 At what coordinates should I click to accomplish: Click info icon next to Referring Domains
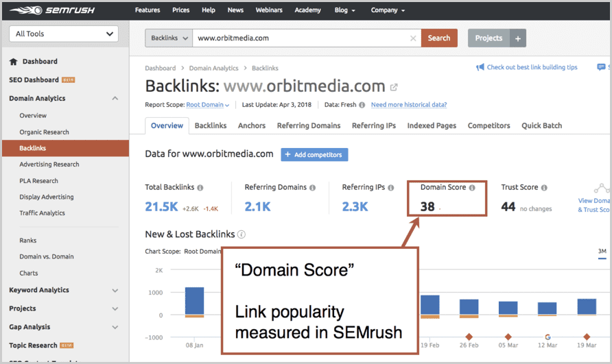pos(313,188)
